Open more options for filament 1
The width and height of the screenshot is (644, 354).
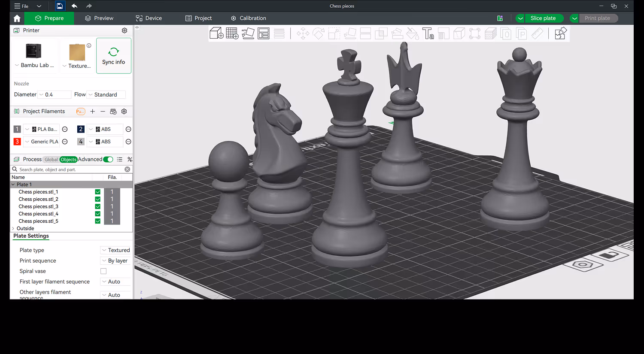tap(65, 129)
